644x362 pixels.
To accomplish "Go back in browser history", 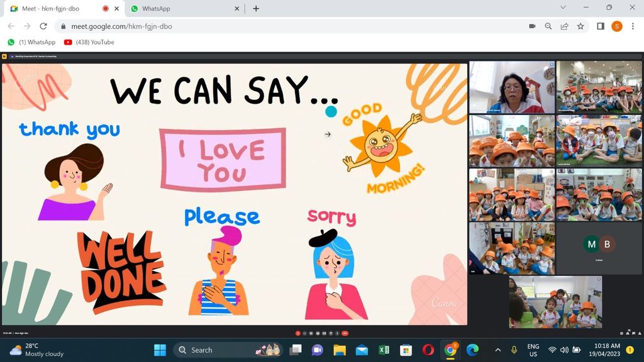I will 11,26.
